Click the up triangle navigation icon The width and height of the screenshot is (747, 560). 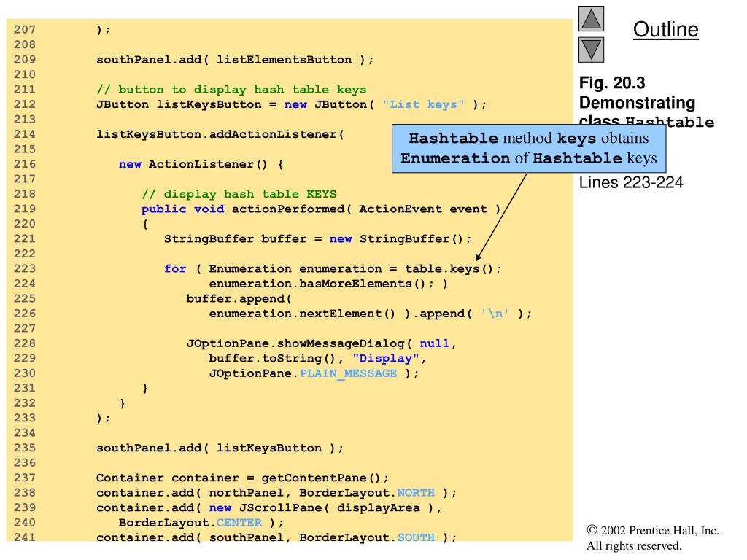click(x=592, y=19)
